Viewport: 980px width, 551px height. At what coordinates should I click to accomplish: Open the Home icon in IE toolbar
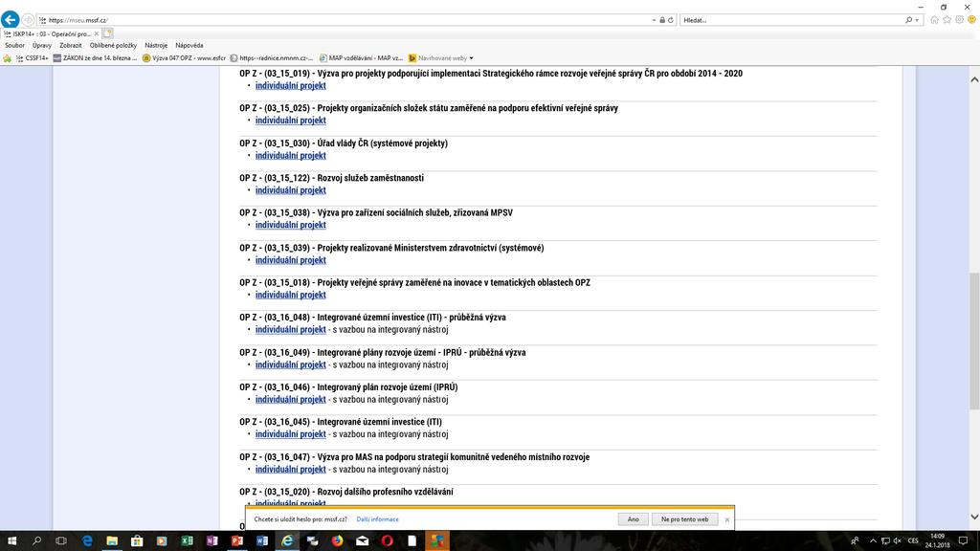click(934, 20)
